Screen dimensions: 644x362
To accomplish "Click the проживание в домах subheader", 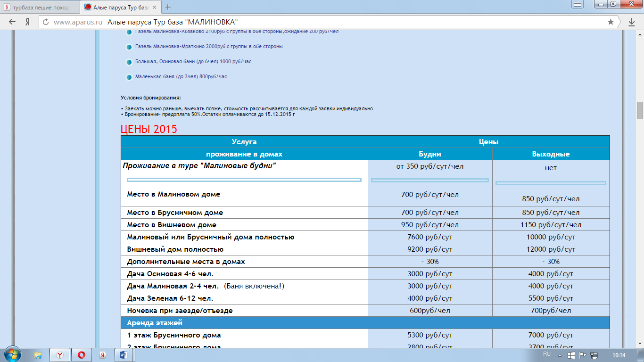I will [244, 154].
